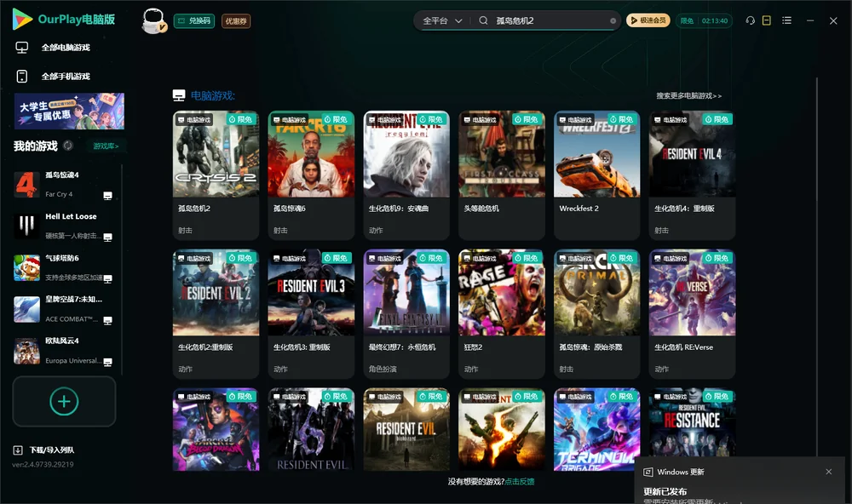Click the search magnifier icon
The height and width of the screenshot is (504, 852).
click(483, 20)
